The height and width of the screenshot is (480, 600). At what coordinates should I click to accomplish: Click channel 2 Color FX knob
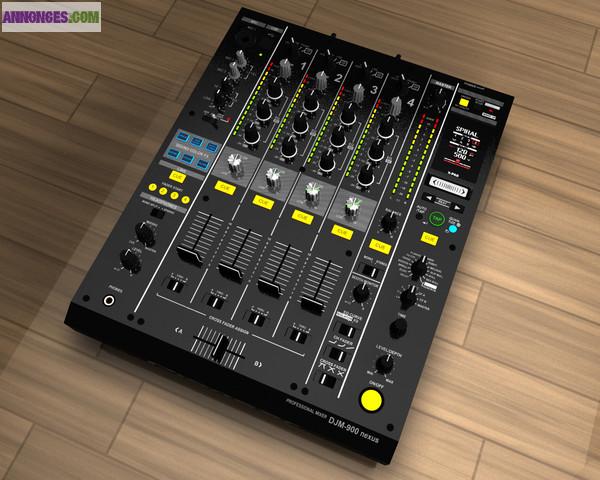272,179
